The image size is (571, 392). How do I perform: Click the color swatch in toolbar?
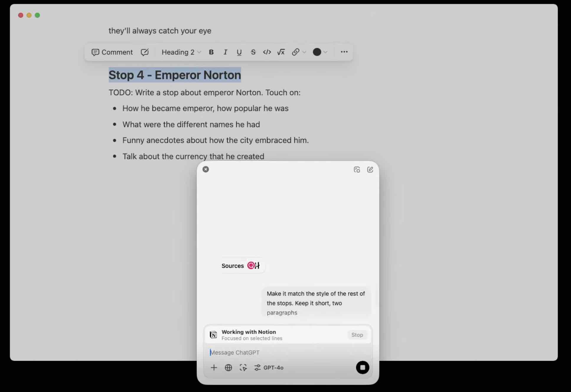[x=316, y=52]
